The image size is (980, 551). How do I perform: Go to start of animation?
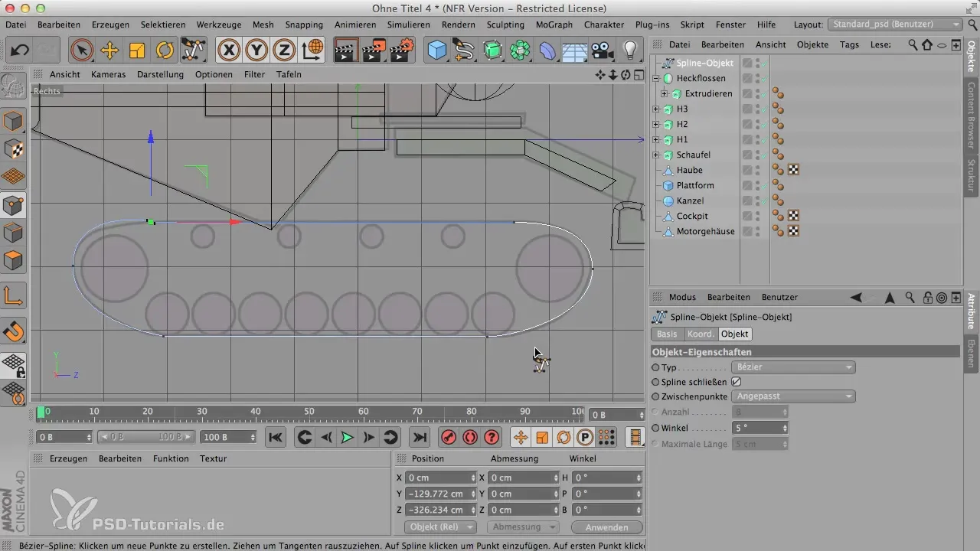tap(276, 437)
